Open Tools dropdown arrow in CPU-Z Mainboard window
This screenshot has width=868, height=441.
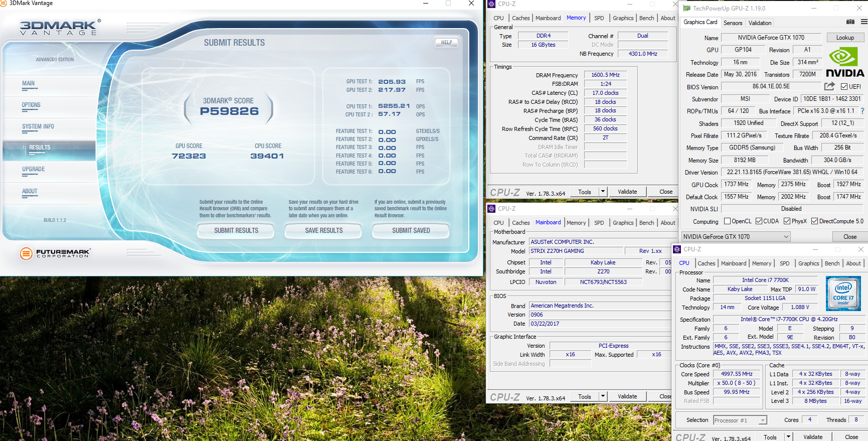(x=603, y=396)
